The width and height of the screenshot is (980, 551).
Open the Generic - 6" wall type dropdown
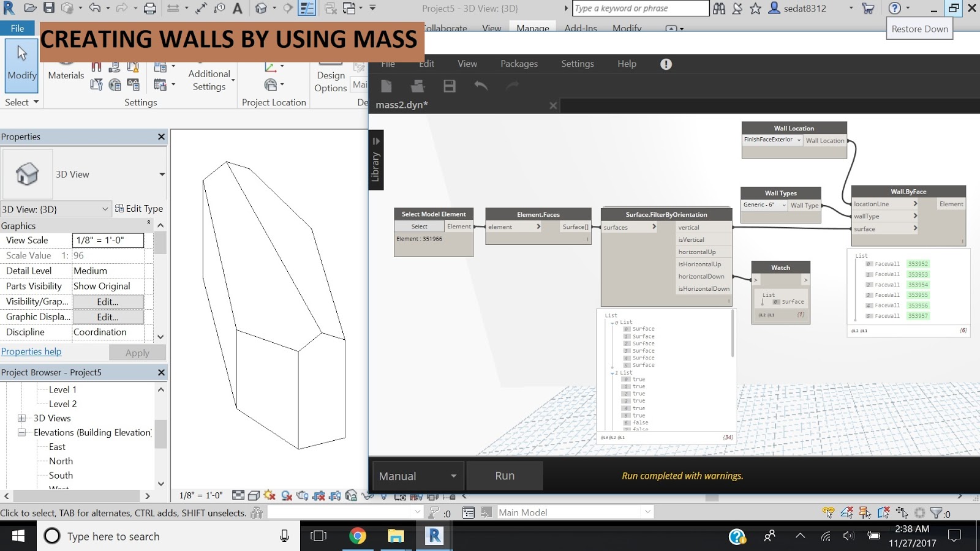(x=763, y=205)
